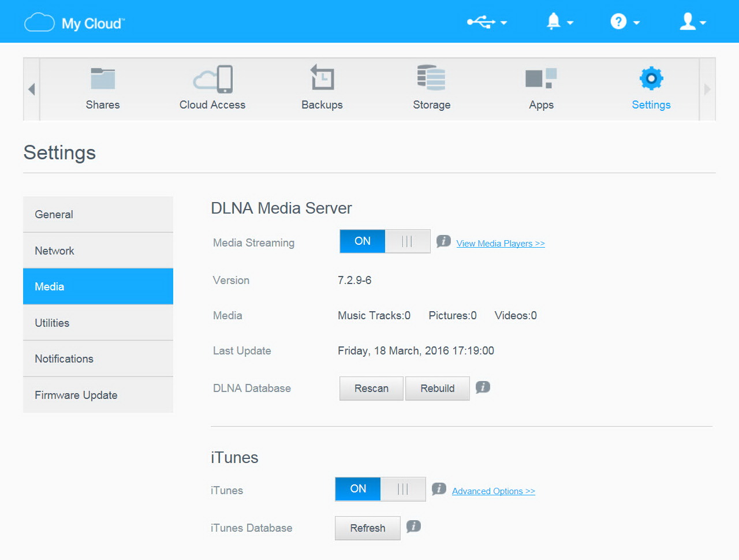This screenshot has width=739, height=560.
Task: Open the Settings gear icon
Action: tap(651, 78)
